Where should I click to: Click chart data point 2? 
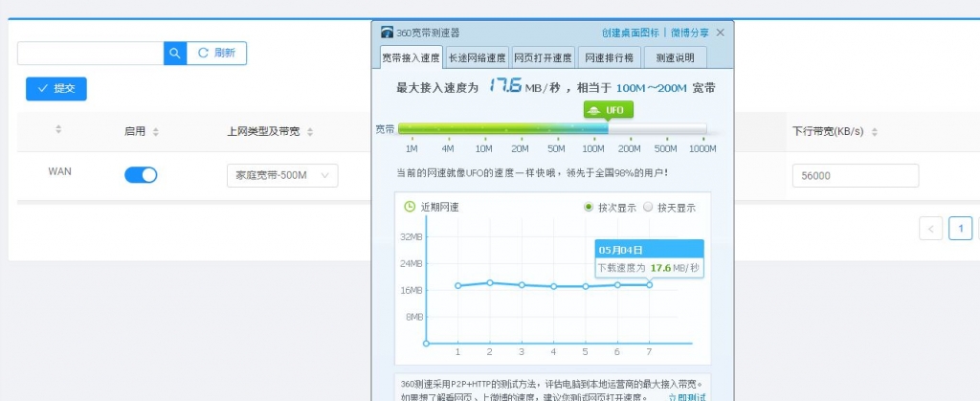[x=490, y=283]
